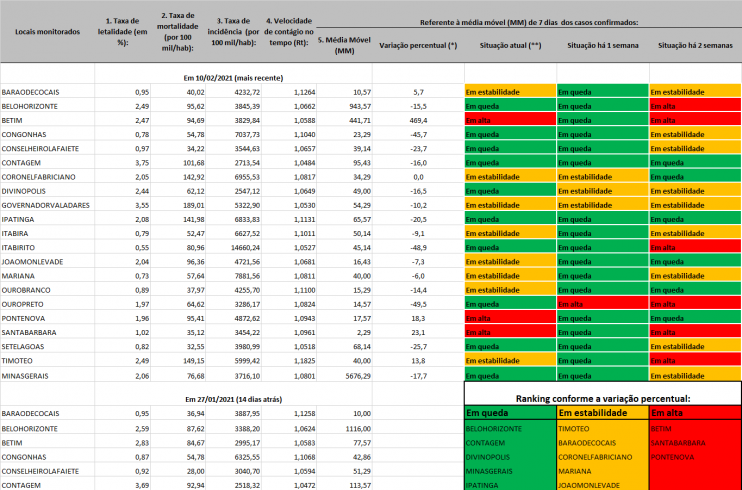Select CONSELHEIROLAFAIETE moving average 39,14
Viewport: 742px width, 490px height.
pyautogui.click(x=362, y=149)
